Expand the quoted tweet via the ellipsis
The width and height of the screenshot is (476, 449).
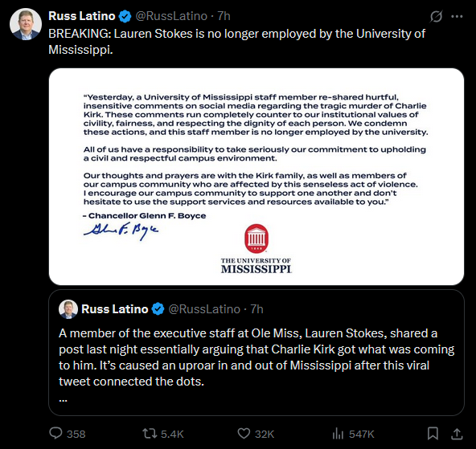(x=63, y=401)
